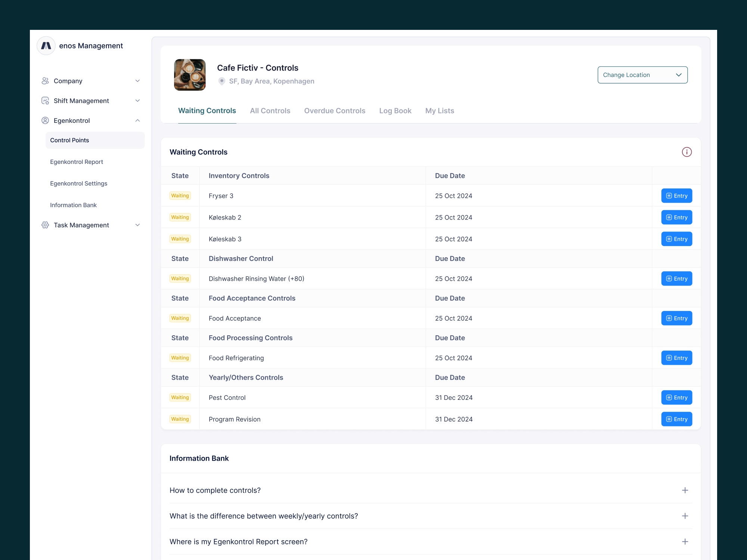
Task: Click Entry button for Fryser 3
Action: (676, 196)
